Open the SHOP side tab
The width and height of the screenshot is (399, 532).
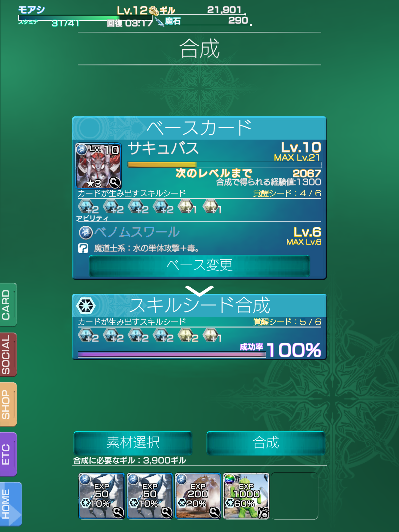tap(8, 404)
